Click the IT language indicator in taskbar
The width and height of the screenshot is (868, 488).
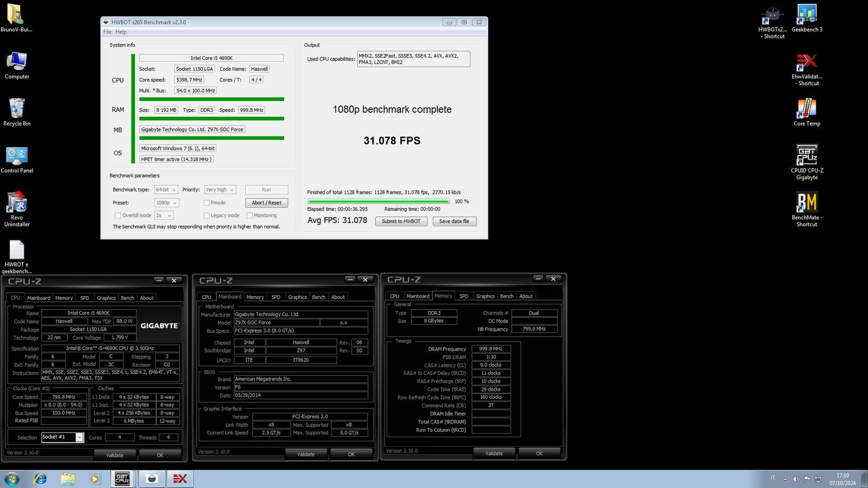click(x=773, y=478)
